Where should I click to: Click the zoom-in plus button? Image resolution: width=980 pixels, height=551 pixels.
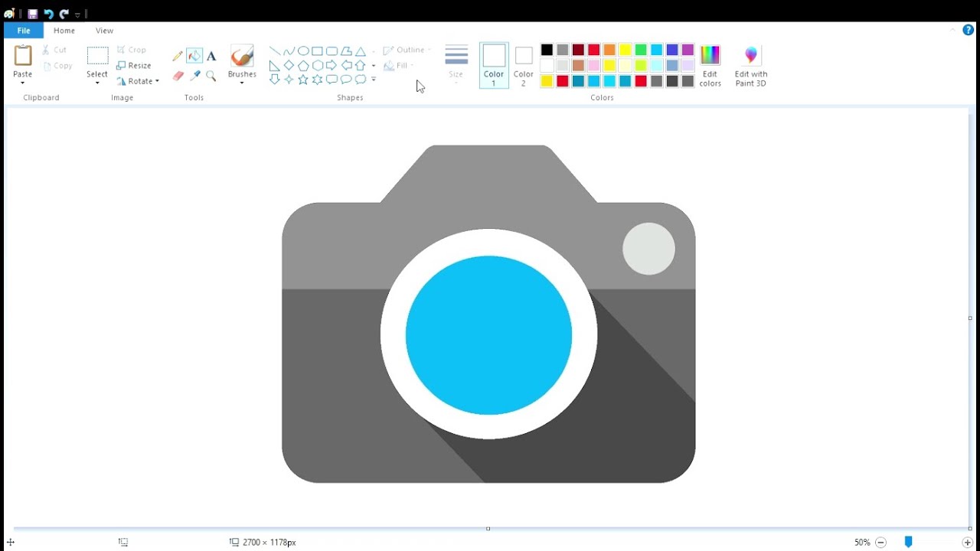pyautogui.click(x=968, y=542)
